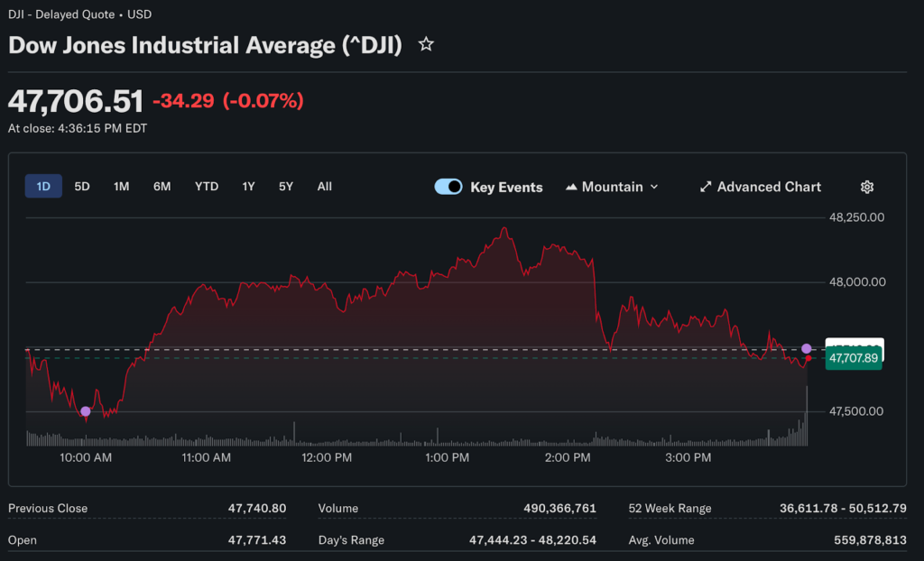Switch to the 5D time range
The image size is (924, 561).
[x=82, y=187]
